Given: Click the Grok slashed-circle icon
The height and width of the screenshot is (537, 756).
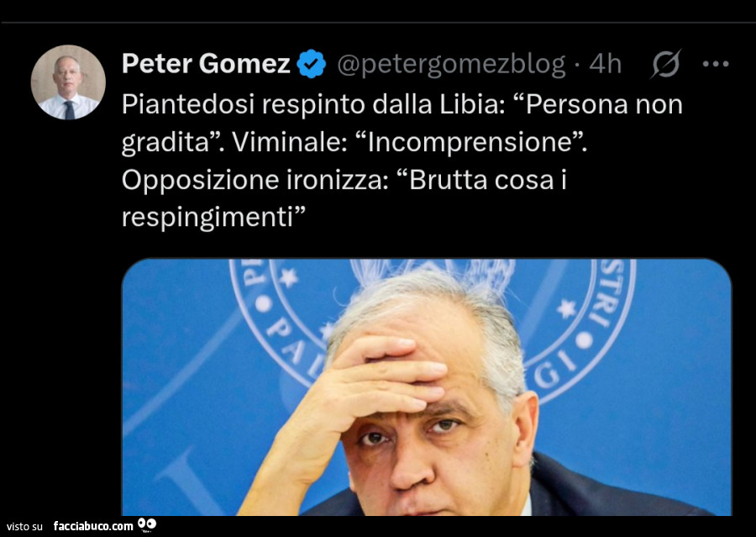Looking at the screenshot, I should click(x=666, y=64).
